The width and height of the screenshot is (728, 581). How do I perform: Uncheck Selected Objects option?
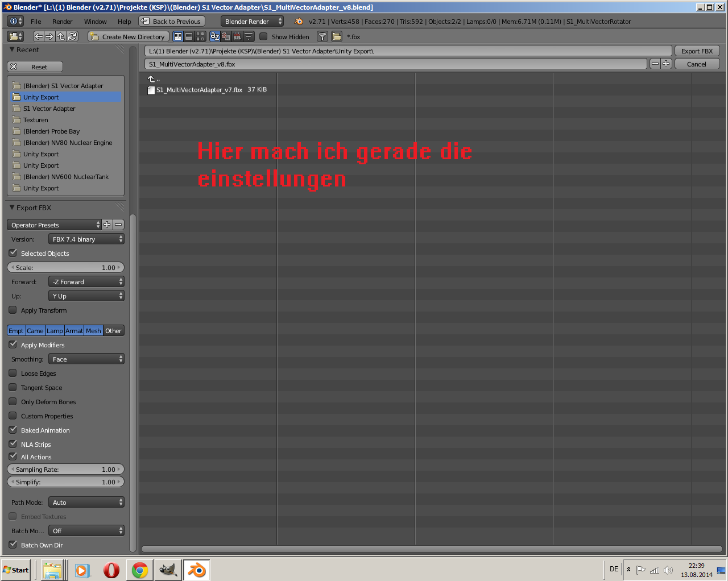[x=13, y=253]
